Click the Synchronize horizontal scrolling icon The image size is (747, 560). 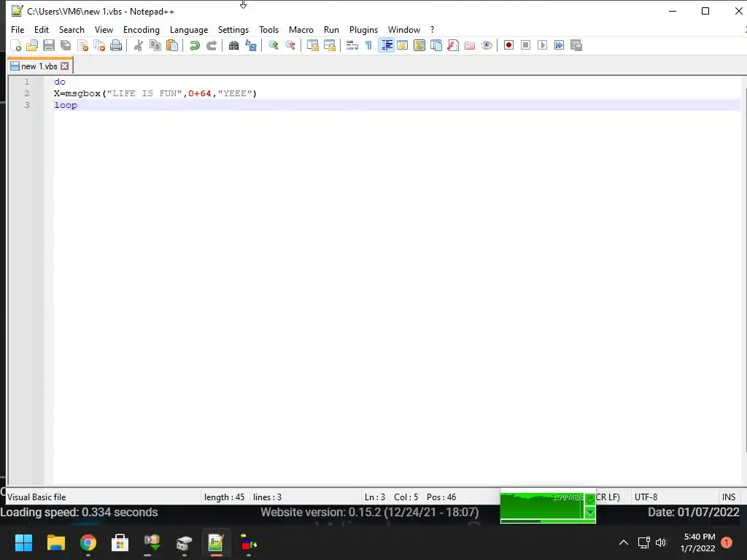[x=329, y=45]
